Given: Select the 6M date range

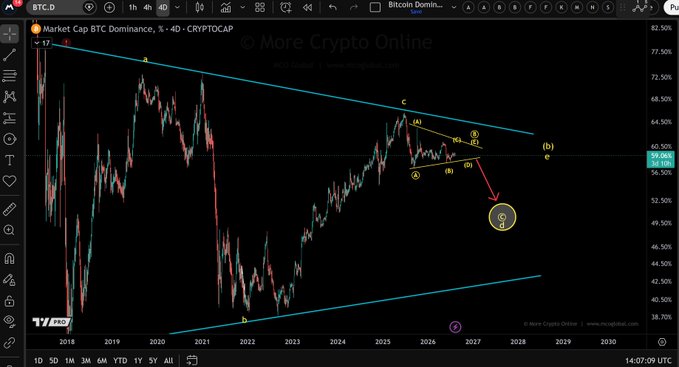Looking at the screenshot, I should 102,361.
